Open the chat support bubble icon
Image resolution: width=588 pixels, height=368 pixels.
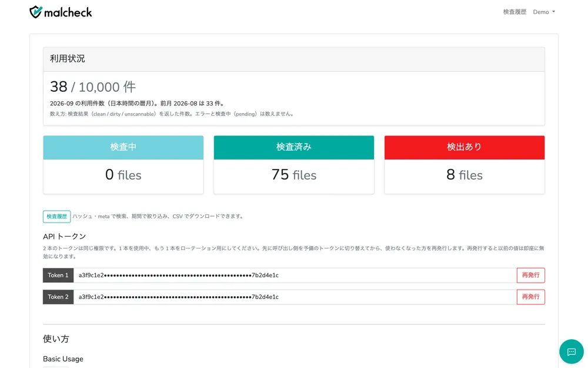tap(571, 352)
